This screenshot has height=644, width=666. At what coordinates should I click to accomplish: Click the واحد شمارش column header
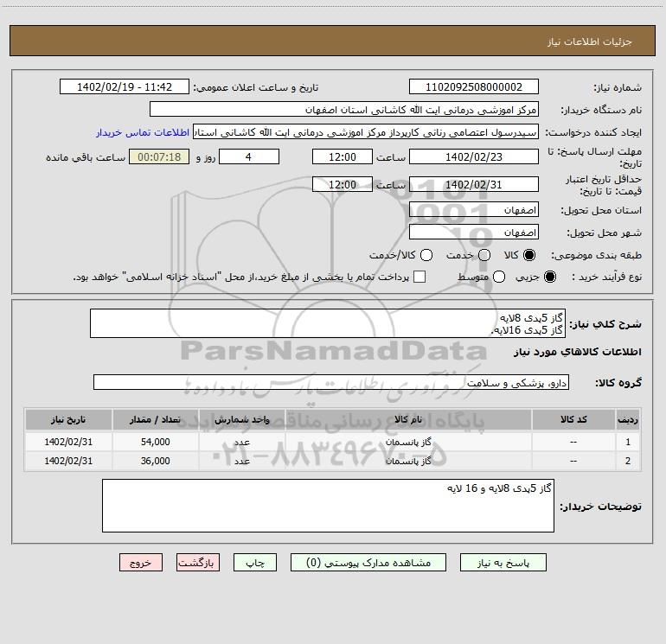coord(241,419)
